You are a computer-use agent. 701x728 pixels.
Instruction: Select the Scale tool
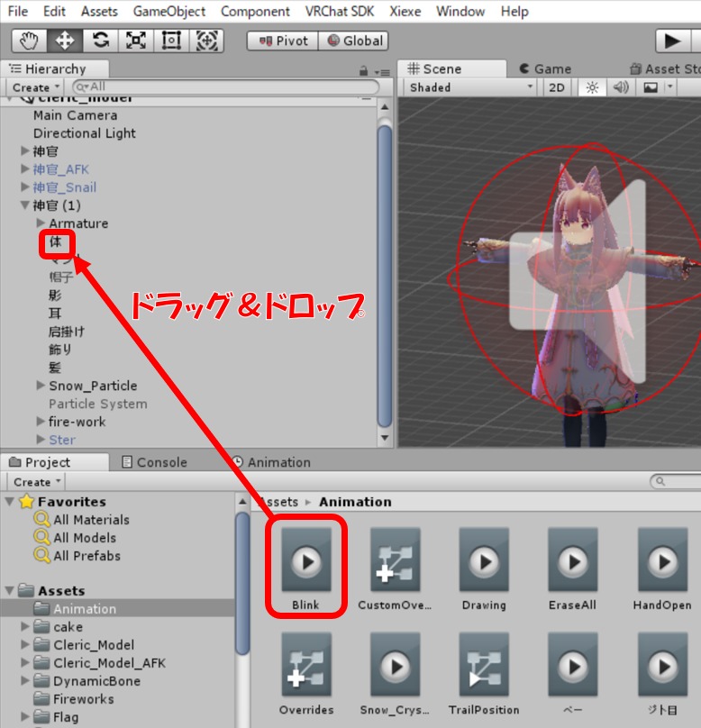tap(135, 41)
